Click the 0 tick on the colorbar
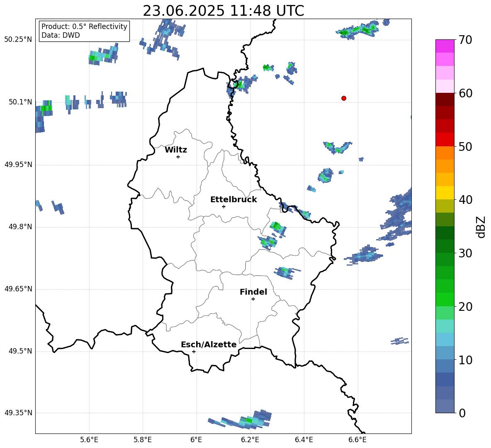The image size is (491, 448). click(x=462, y=413)
